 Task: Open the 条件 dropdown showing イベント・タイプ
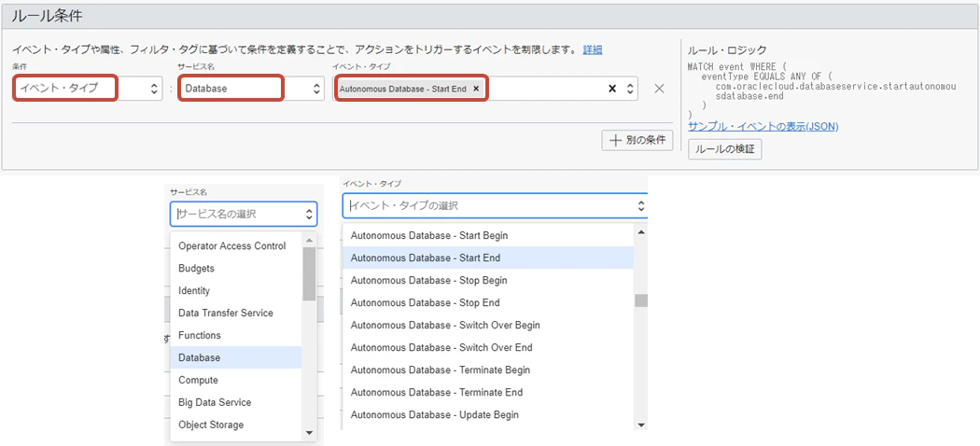coord(88,89)
